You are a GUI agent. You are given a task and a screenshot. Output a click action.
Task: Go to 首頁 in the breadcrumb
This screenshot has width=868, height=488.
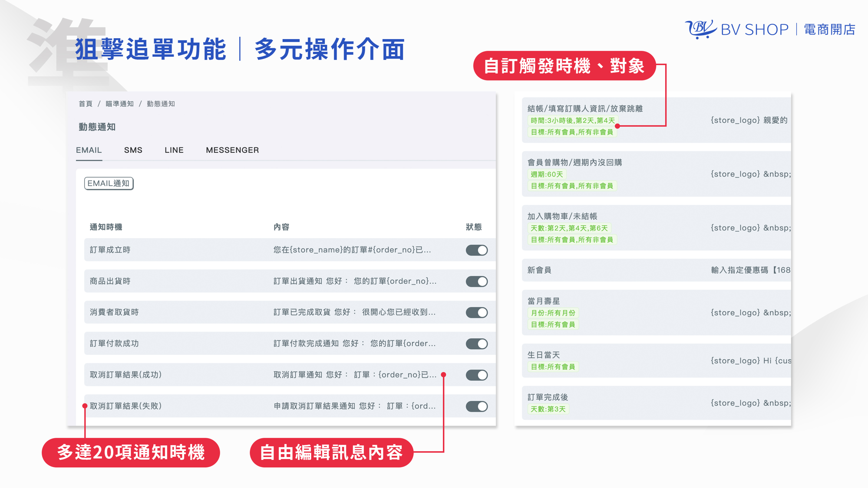[86, 104]
